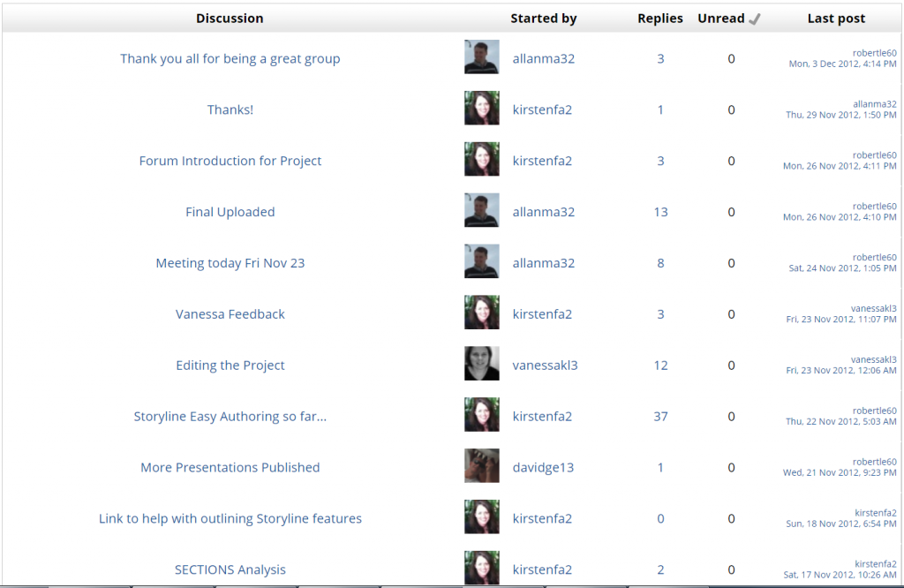
Task: Click username davidge13 in the Started by column
Action: [543, 468]
